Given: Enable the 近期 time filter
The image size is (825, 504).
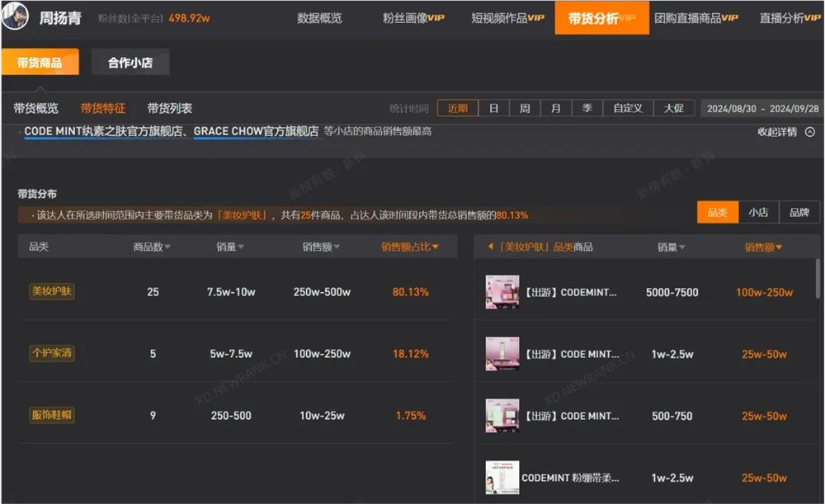Looking at the screenshot, I should [457, 107].
